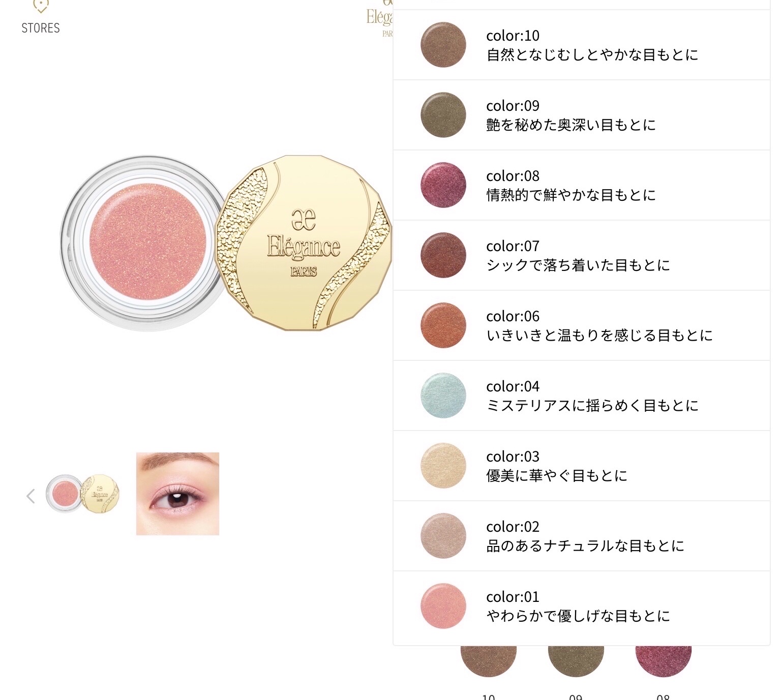
Task: Pick the color:03 gold beige swatch
Action: click(443, 466)
